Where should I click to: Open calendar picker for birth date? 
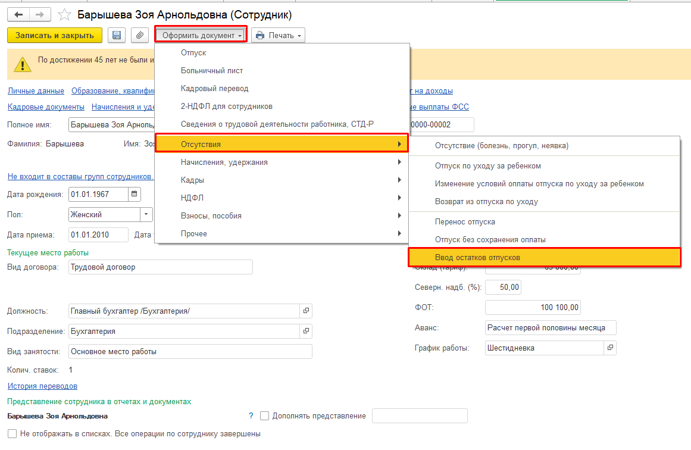(x=134, y=194)
